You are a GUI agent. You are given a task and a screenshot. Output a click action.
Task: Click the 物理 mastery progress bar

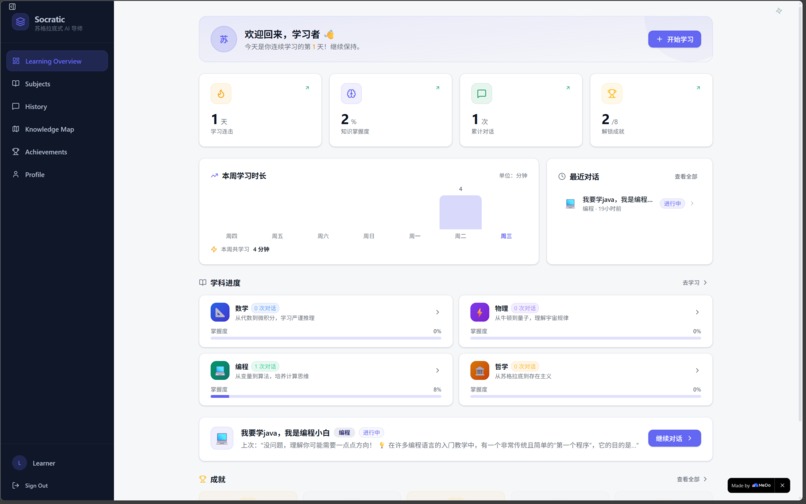click(x=585, y=338)
